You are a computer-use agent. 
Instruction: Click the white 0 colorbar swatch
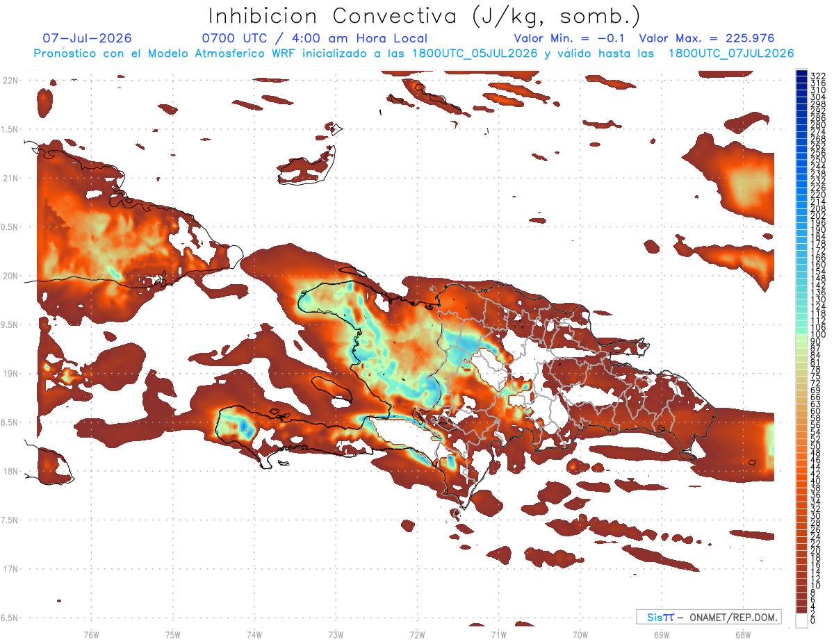click(x=801, y=621)
